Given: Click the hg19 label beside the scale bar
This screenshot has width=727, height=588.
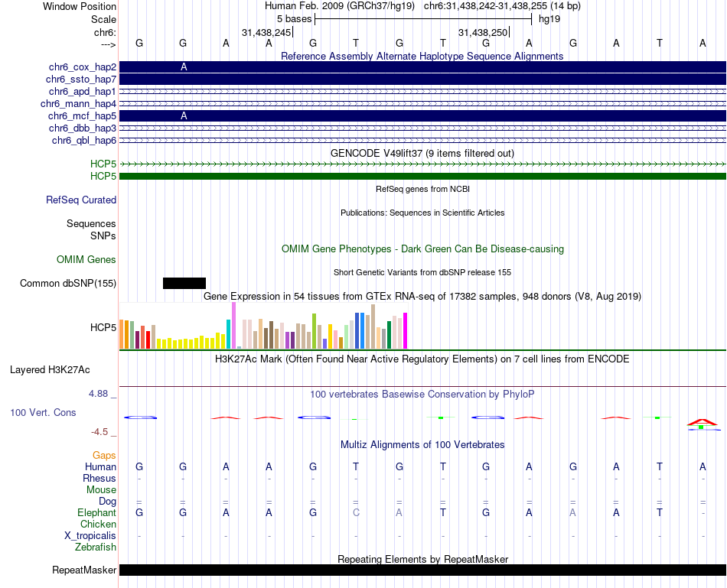Looking at the screenshot, I should click(549, 19).
